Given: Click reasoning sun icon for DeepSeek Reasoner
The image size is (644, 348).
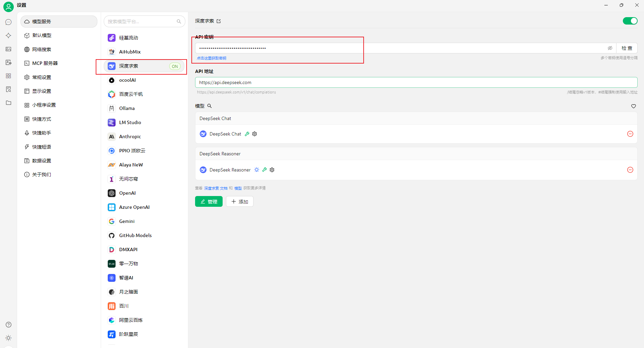Looking at the screenshot, I should click(257, 170).
